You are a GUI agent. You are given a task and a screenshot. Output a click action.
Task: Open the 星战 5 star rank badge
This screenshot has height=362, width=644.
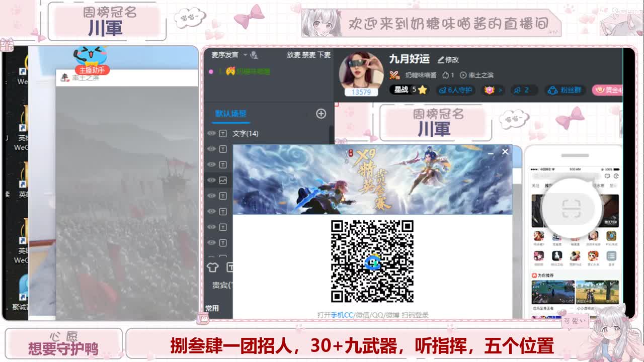tap(410, 89)
